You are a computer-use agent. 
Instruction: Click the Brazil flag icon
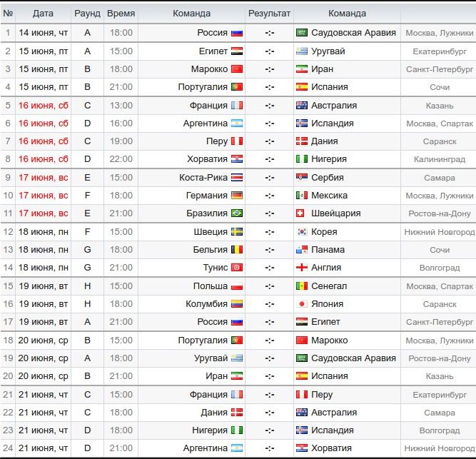point(237,213)
